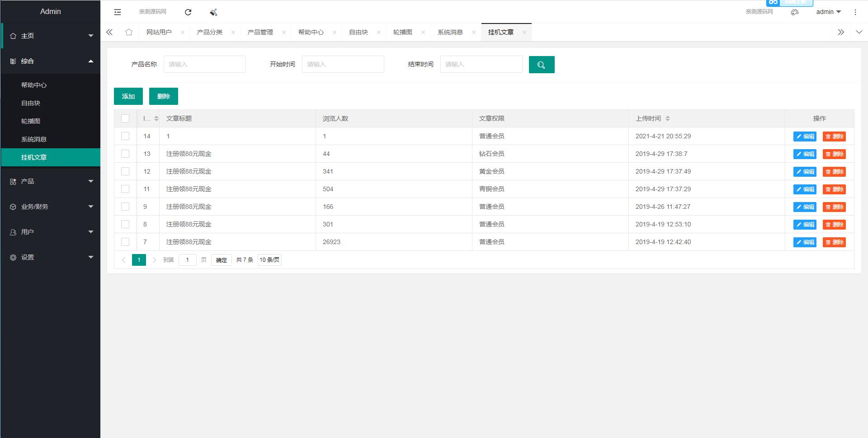868x438 pixels.
Task: Click the home tab icon in tab bar
Action: tap(129, 32)
